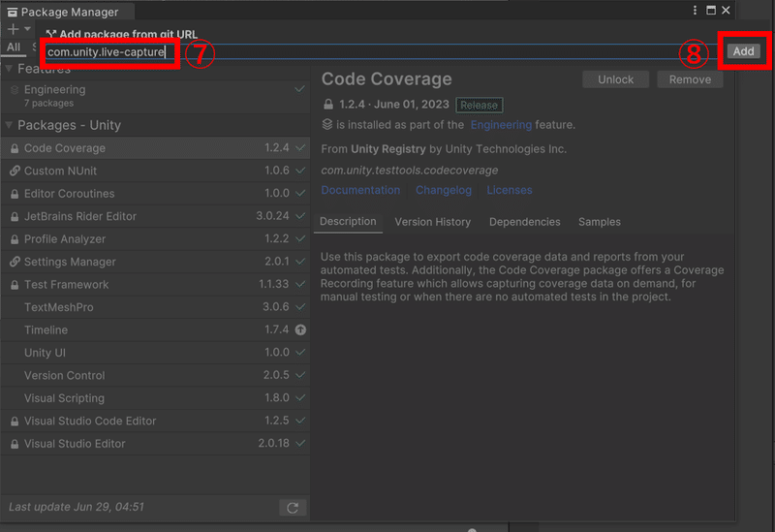This screenshot has height=532, width=775.
Task: Select Visual Studio Editor package row
Action: pyautogui.click(x=155, y=444)
